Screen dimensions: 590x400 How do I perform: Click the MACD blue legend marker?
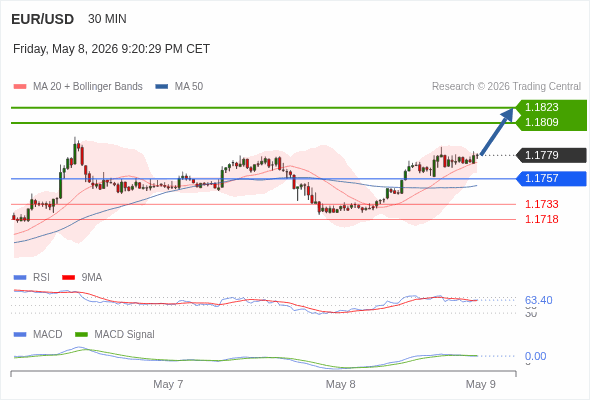[20, 335]
